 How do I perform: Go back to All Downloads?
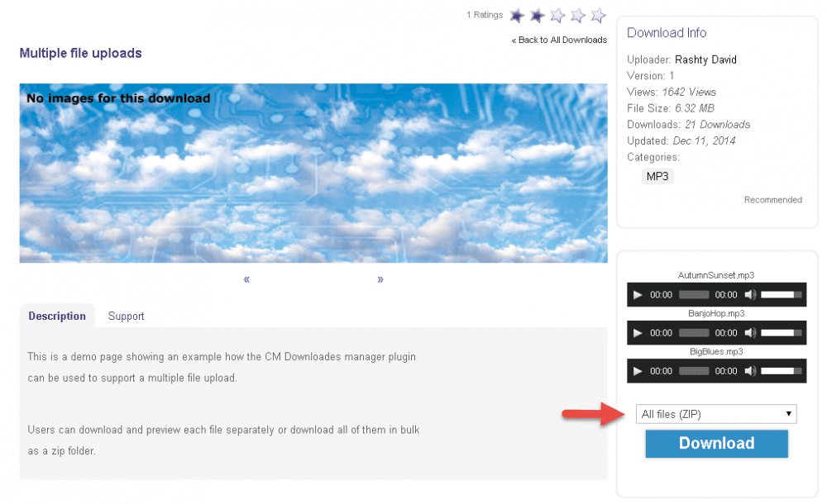click(x=559, y=40)
